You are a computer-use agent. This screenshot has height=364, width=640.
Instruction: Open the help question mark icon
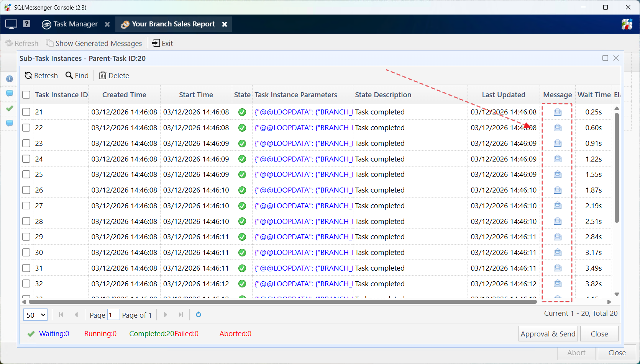26,24
